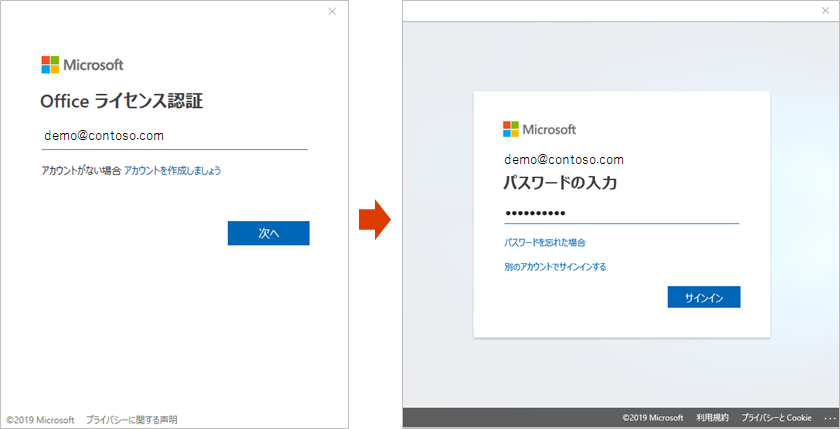Click the 次へ button in the Office license window
Screen dimensions: 840x429
pyautogui.click(x=268, y=233)
